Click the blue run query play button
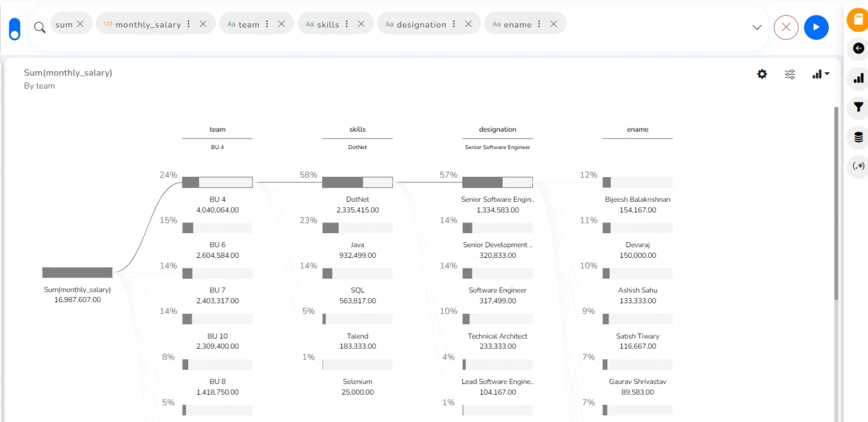Viewport: 868px width, 422px height. pyautogui.click(x=816, y=27)
